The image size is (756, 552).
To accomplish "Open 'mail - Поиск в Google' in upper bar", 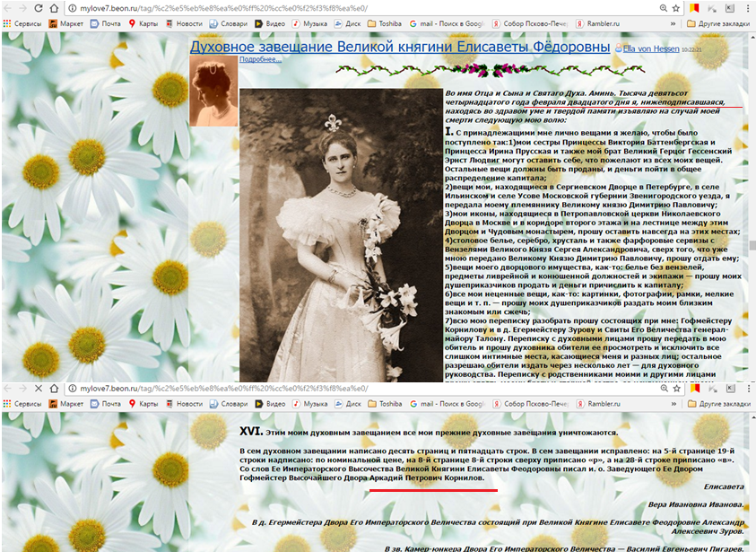I will tap(447, 23).
